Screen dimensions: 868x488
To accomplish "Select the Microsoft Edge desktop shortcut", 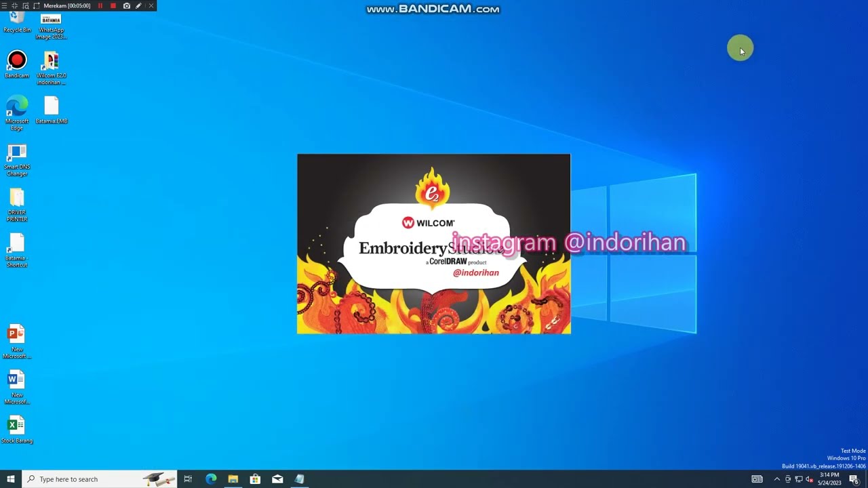I will coord(17,113).
